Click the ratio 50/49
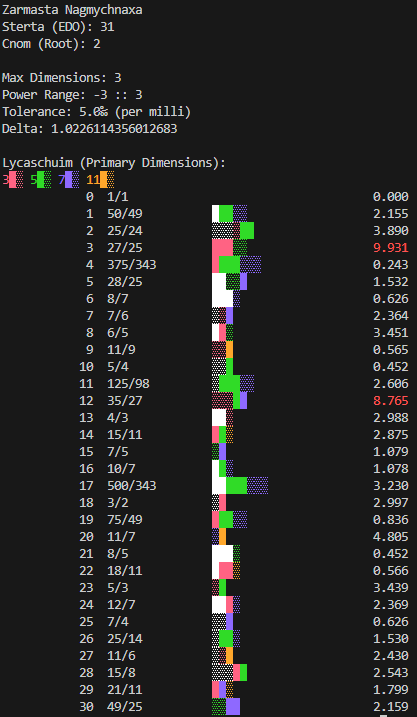Screen dimensions: 417x717 pos(125,214)
